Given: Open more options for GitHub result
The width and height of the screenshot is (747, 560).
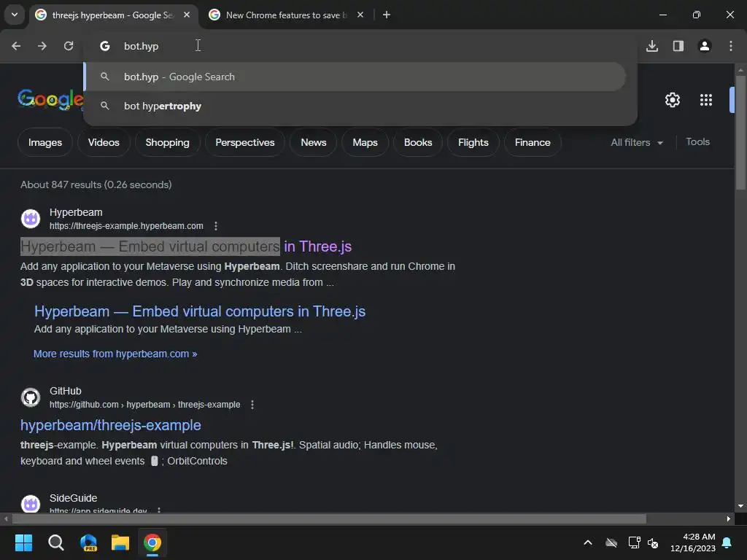Looking at the screenshot, I should click(252, 404).
